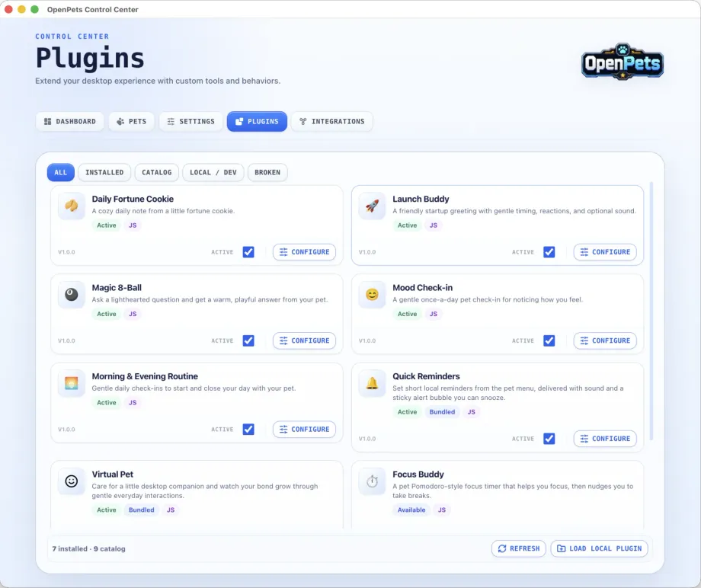The image size is (701, 588).
Task: Click the Mood Check-in title
Action: (422, 288)
